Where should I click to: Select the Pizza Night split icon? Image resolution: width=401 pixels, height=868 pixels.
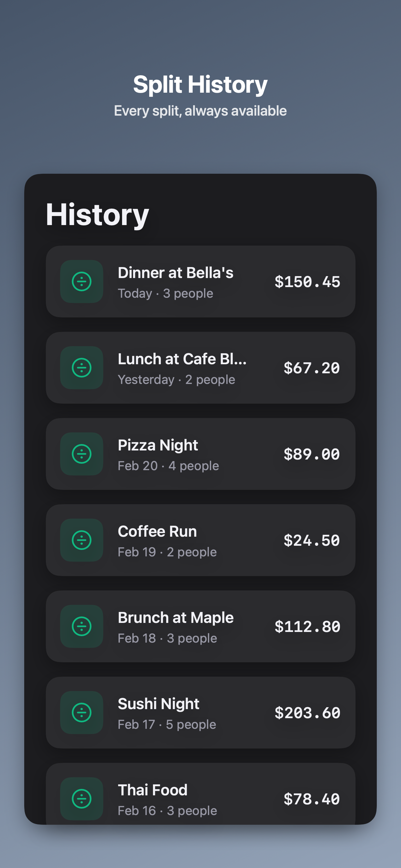pyautogui.click(x=82, y=454)
